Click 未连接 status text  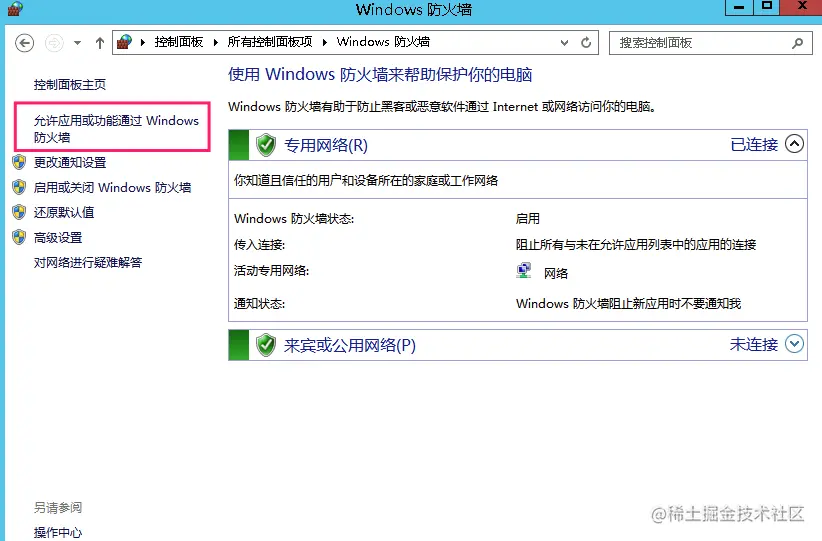click(754, 344)
